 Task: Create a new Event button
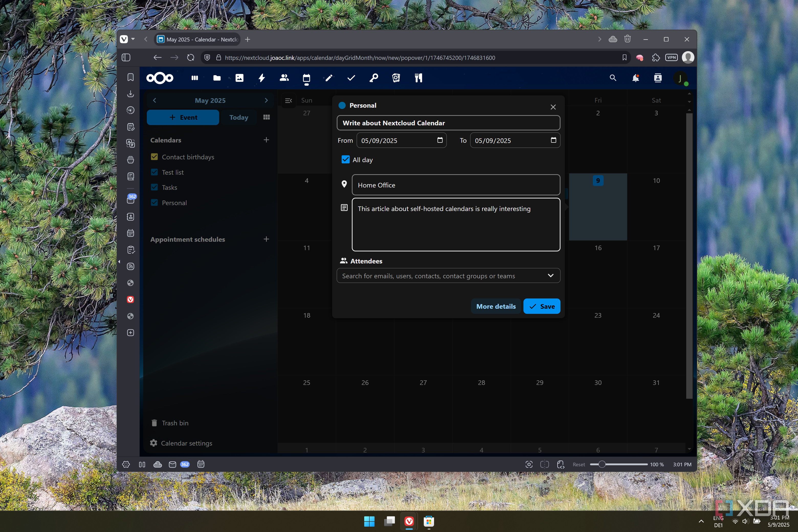[183, 117]
